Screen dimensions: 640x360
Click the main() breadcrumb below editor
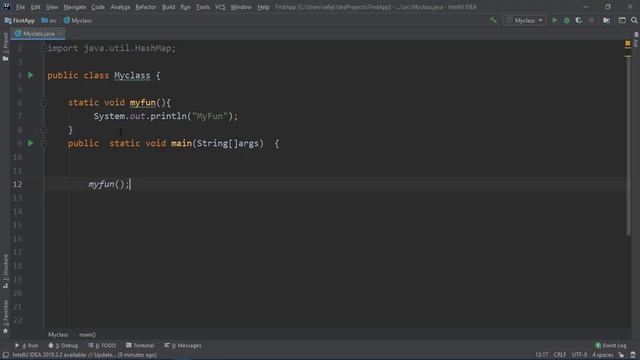point(87,335)
